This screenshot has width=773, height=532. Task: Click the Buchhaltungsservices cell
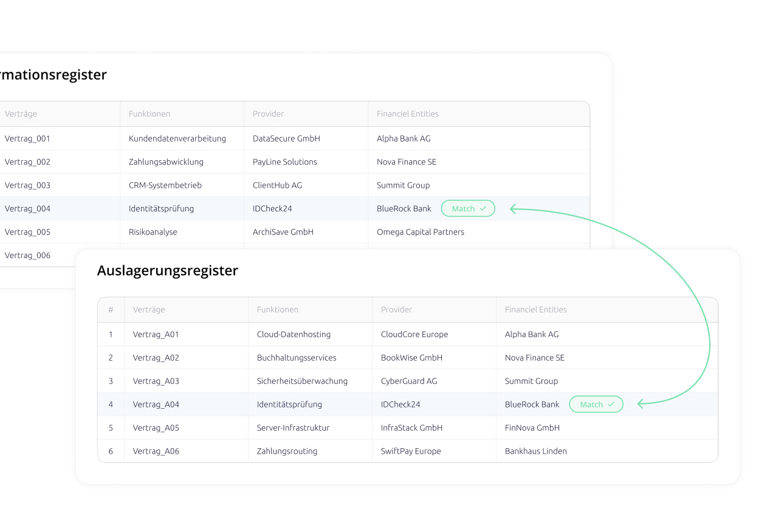pyautogui.click(x=297, y=358)
